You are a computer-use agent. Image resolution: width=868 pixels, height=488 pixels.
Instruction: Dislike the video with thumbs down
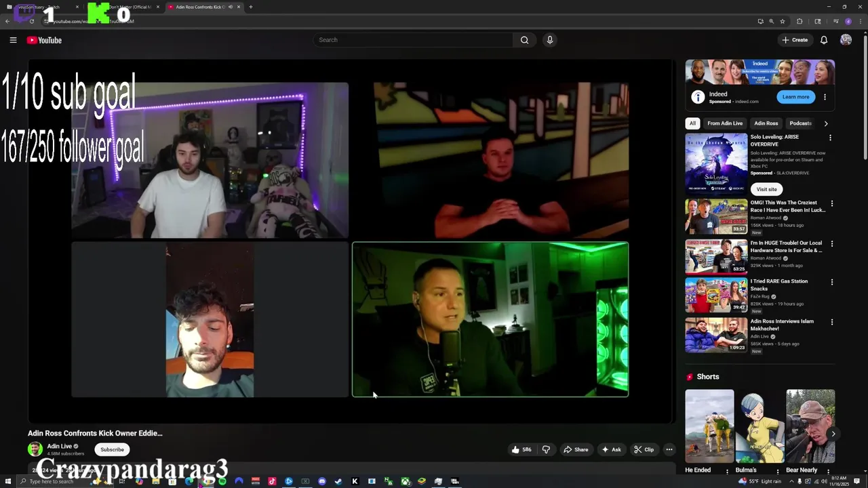546,449
